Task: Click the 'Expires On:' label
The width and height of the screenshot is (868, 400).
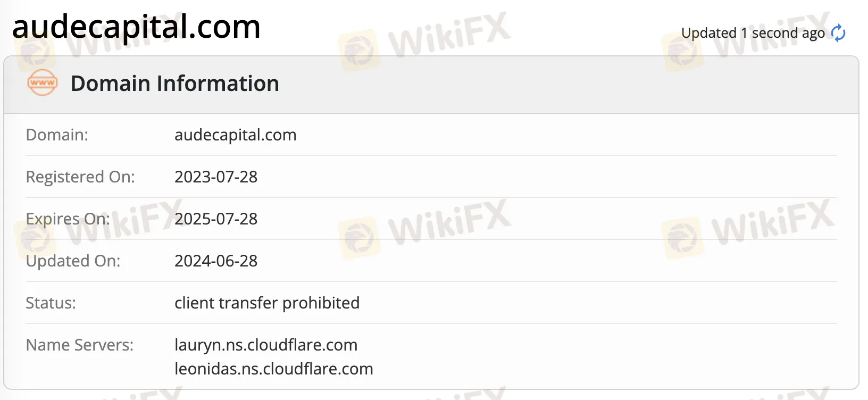Action: [x=68, y=219]
